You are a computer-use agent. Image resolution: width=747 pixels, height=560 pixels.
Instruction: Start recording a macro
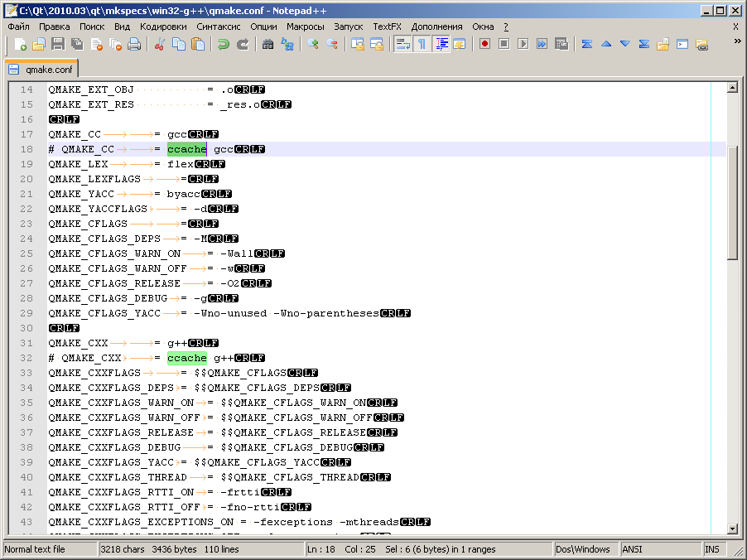484,44
